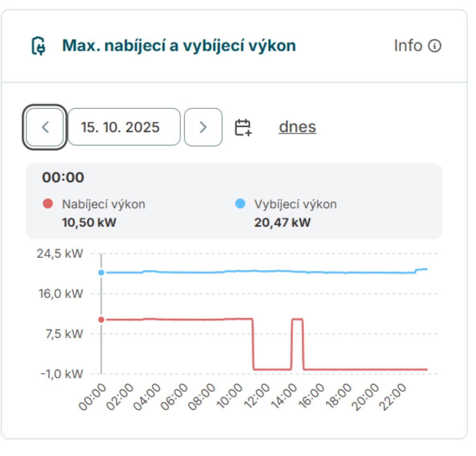The height and width of the screenshot is (456, 476).
Task: Open the Info tooltip icon
Action: click(435, 46)
